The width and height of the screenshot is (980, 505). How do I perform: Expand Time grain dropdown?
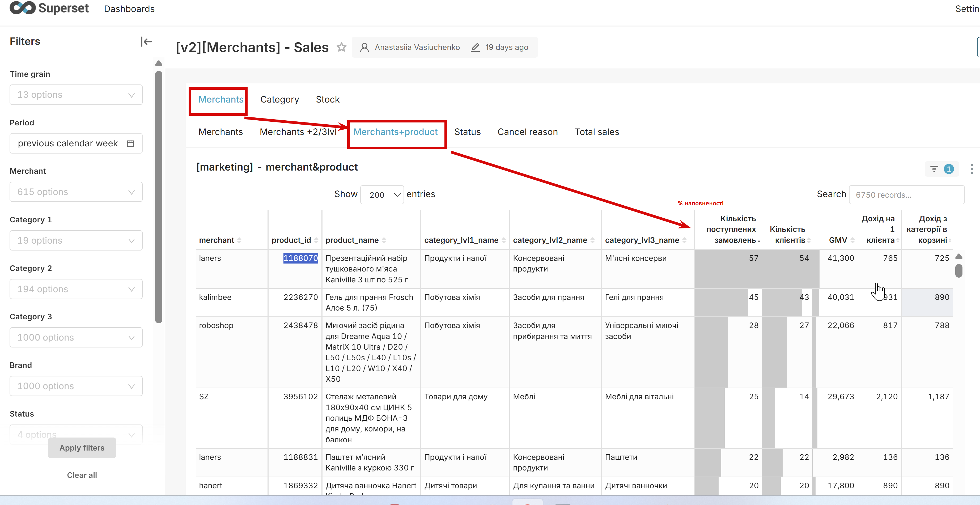pos(76,95)
